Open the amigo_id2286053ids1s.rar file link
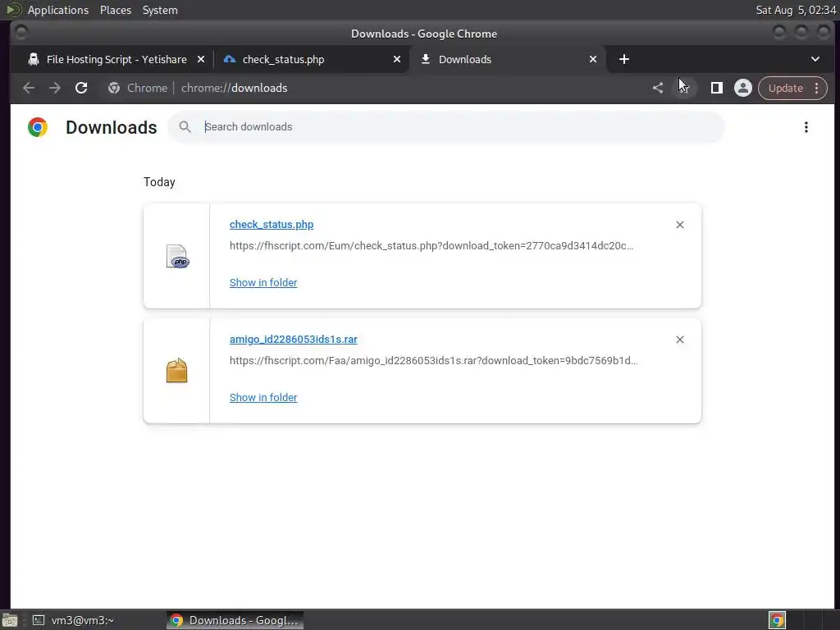The width and height of the screenshot is (840, 630). 293,339
